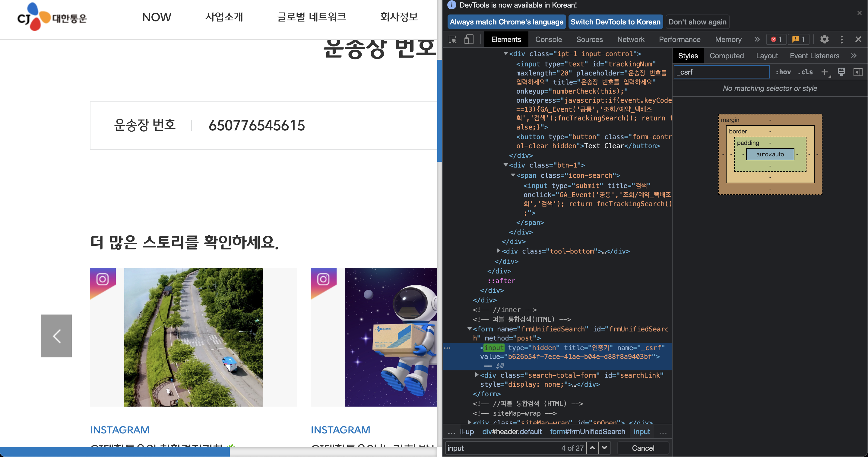This screenshot has height=457, width=868.
Task: Toggle the :hov element state panel
Action: (x=783, y=72)
